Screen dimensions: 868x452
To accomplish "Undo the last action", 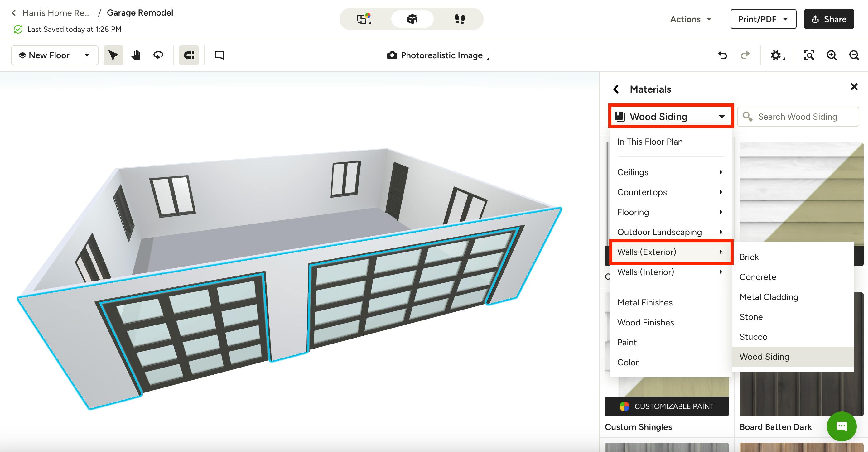I will pyautogui.click(x=722, y=55).
